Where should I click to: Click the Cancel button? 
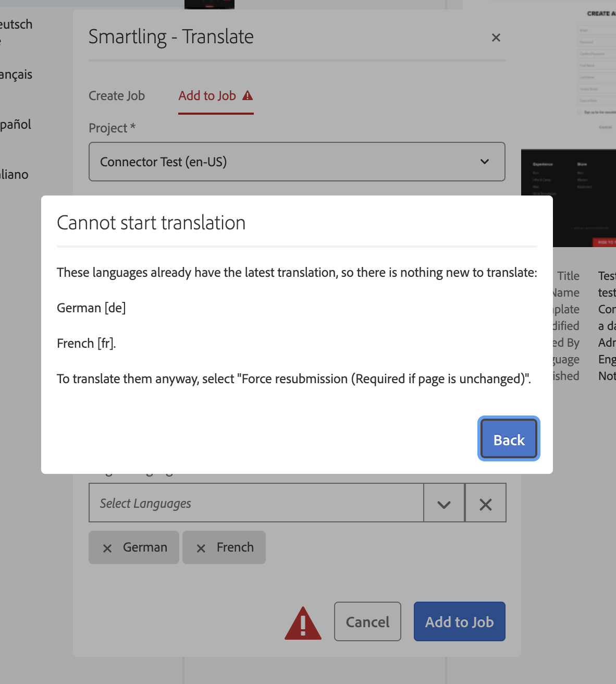367,621
